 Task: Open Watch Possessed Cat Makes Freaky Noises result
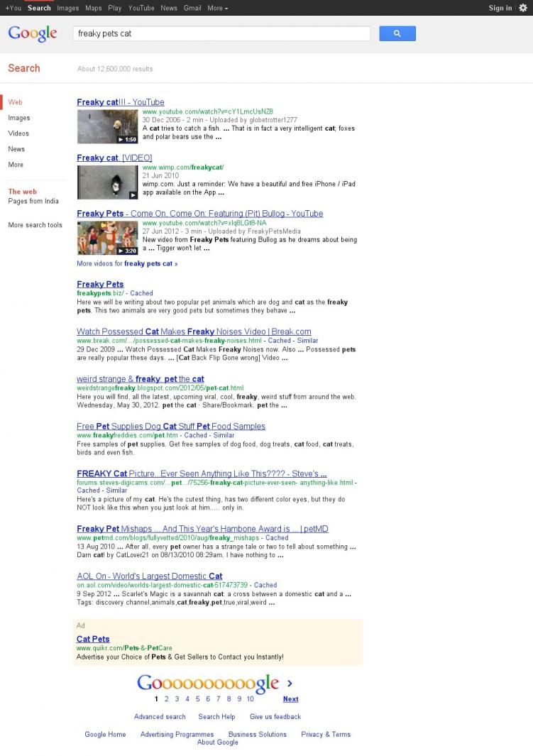coord(194,332)
